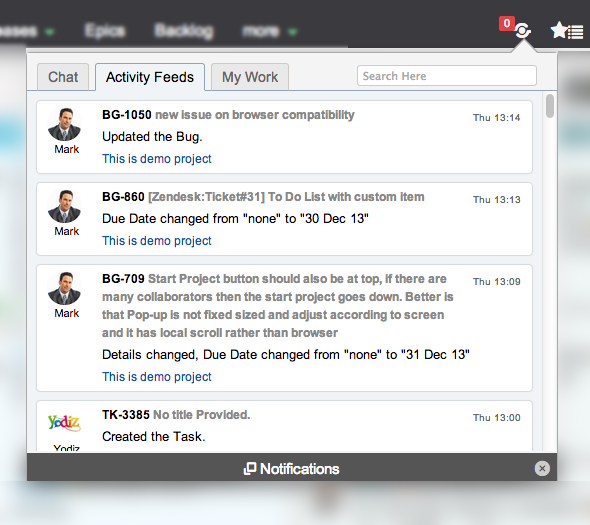This screenshot has height=525, width=590.
Task: Open the Backlog menu item
Action: [184, 30]
